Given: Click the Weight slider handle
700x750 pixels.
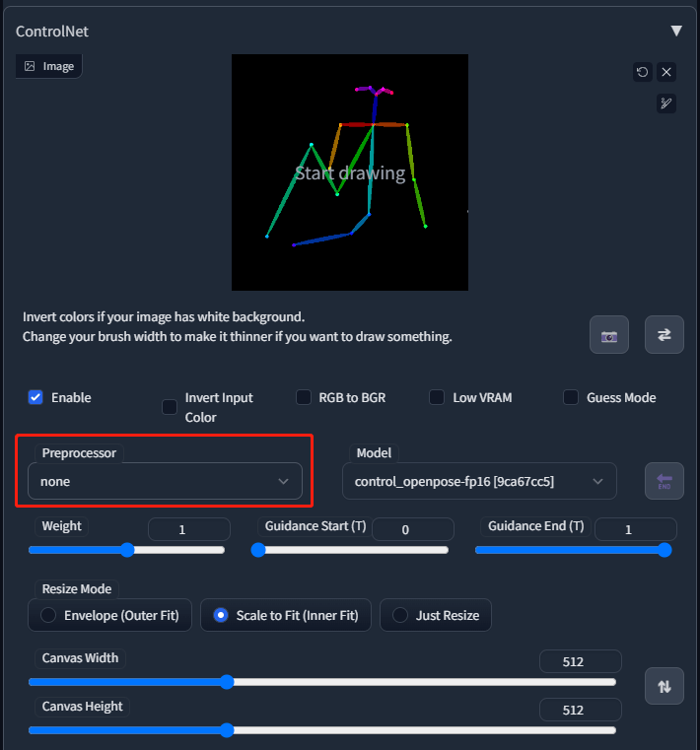Looking at the screenshot, I should click(127, 550).
